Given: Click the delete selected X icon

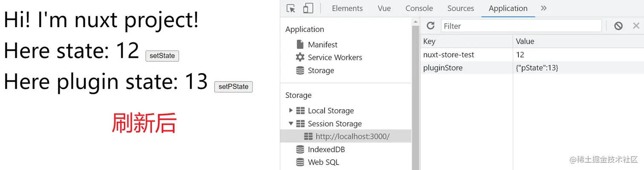Looking at the screenshot, I should (636, 26).
